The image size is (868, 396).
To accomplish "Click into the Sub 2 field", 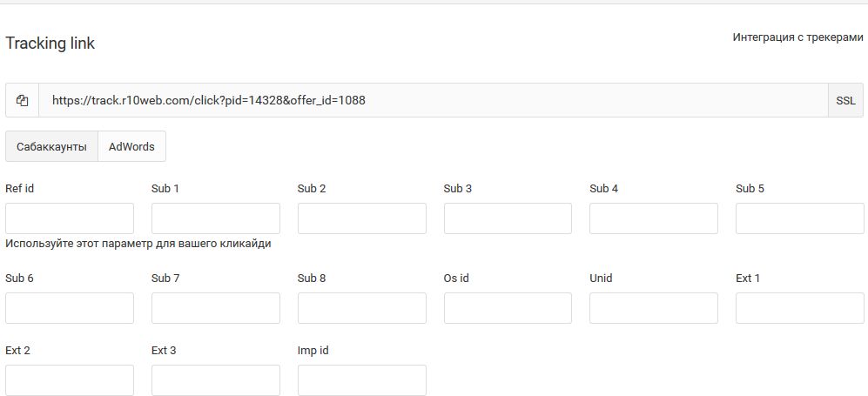I will pyautogui.click(x=362, y=218).
